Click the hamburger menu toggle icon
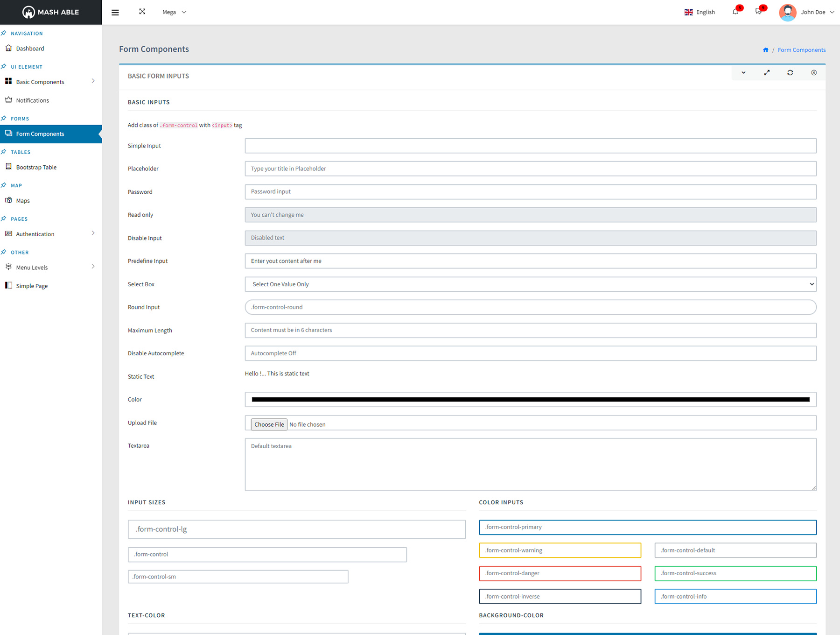Image resolution: width=840 pixels, height=635 pixels. pos(115,13)
